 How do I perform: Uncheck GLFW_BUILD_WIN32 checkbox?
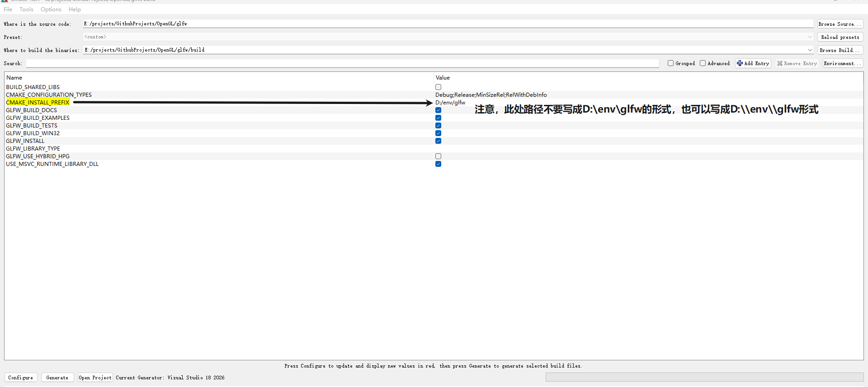[x=438, y=133]
